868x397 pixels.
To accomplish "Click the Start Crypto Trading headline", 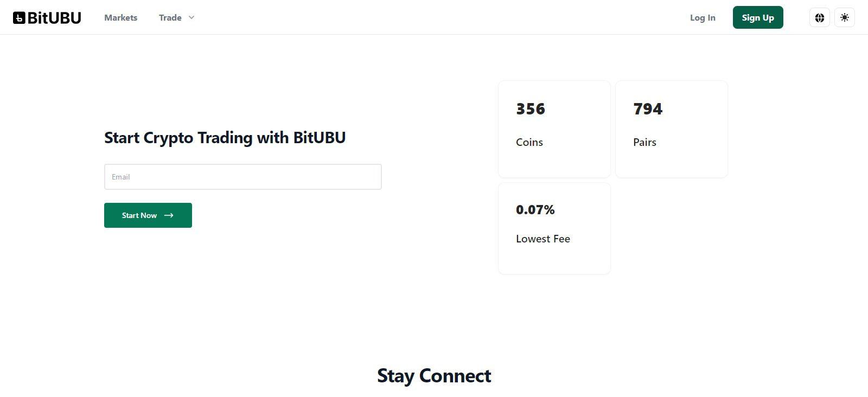I will click(x=225, y=138).
